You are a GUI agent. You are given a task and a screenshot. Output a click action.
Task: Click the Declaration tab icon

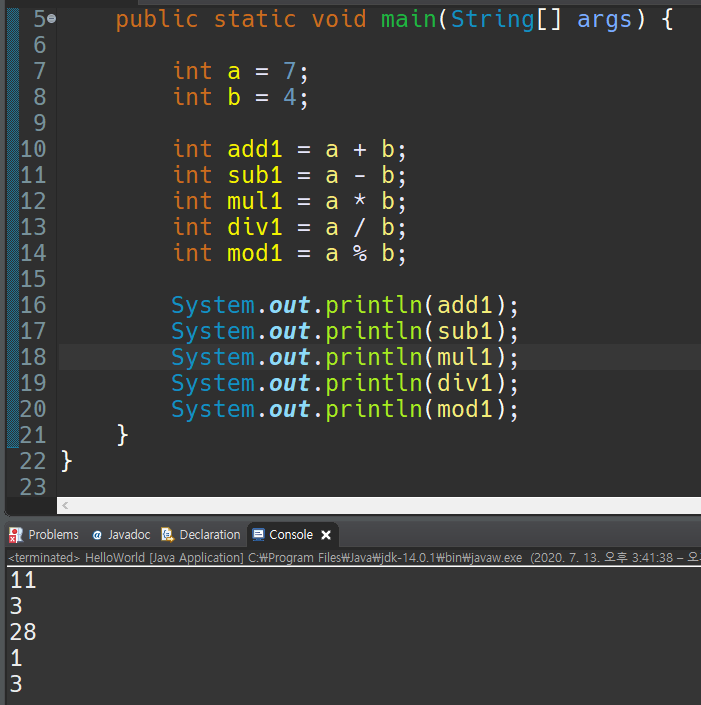coord(168,535)
